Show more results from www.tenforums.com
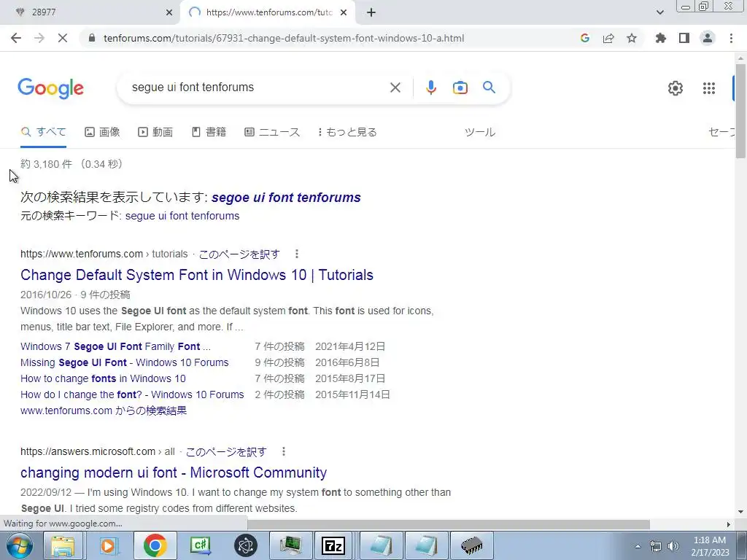747x560 pixels. click(104, 411)
